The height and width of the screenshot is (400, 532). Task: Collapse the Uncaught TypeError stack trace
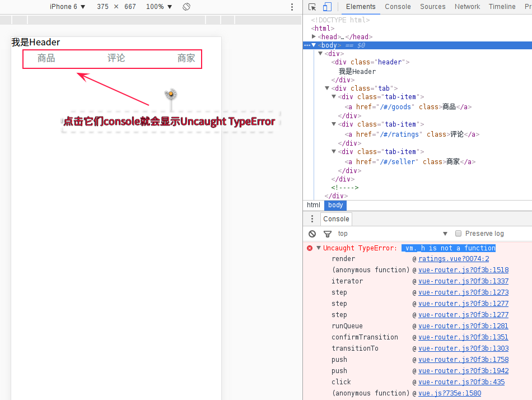[x=319, y=248]
